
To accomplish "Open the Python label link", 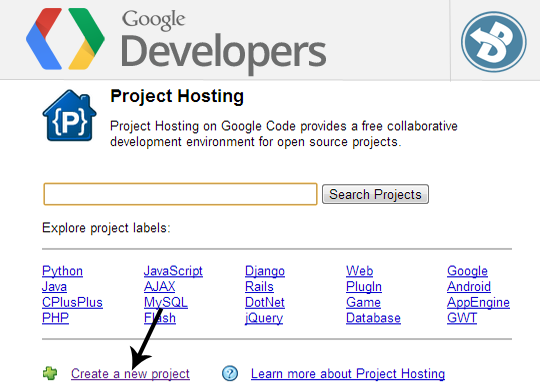I will point(62,271).
